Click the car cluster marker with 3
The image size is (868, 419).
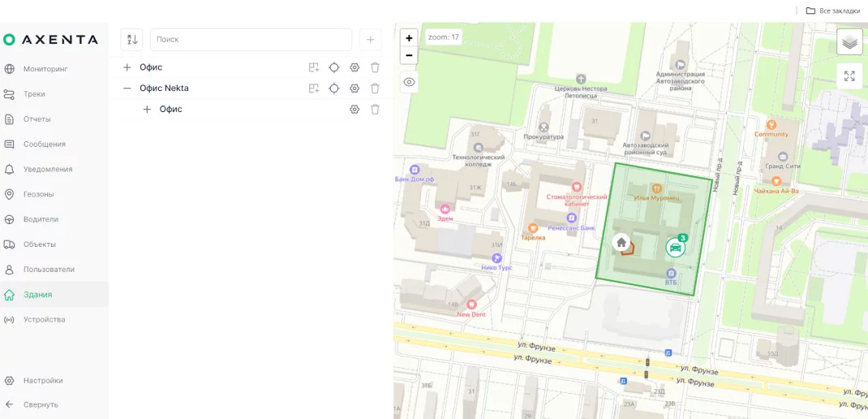676,247
